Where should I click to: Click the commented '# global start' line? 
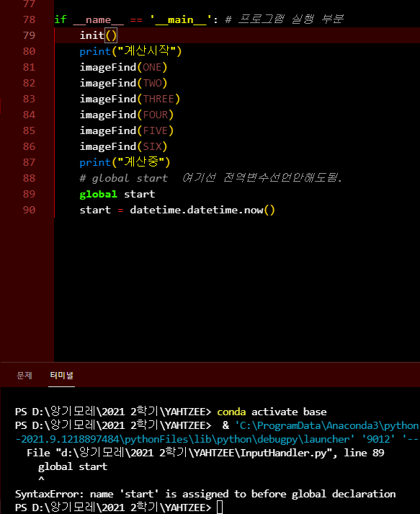pos(210,178)
